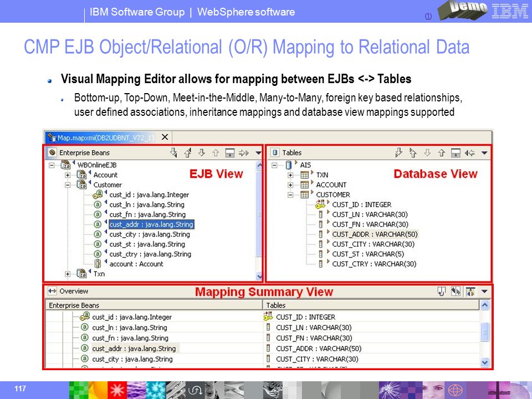Screen dimensions: 532x399
Task: Collapse the Customer bean node
Action: pos(68,185)
